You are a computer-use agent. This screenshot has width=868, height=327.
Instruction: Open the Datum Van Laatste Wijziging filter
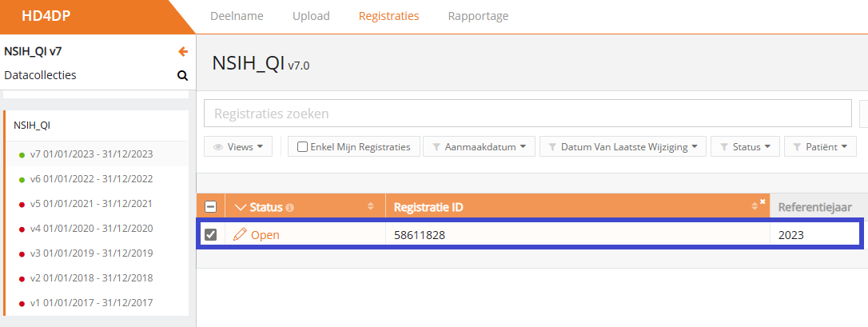(623, 147)
